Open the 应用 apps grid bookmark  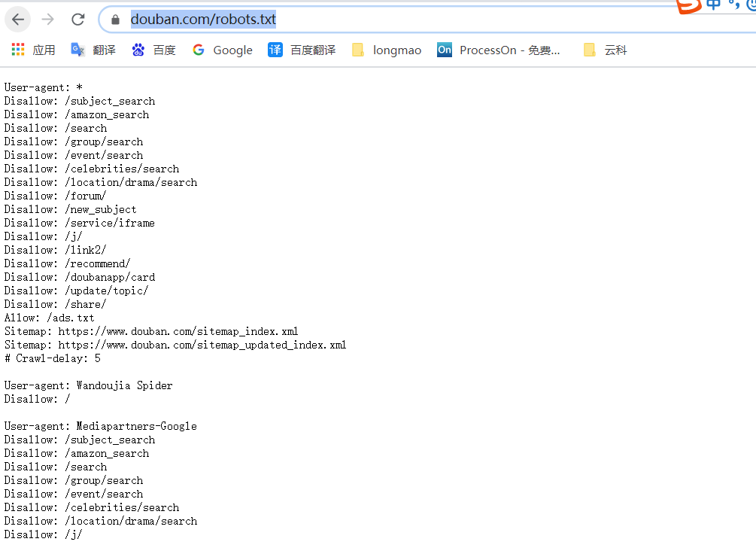coord(33,50)
